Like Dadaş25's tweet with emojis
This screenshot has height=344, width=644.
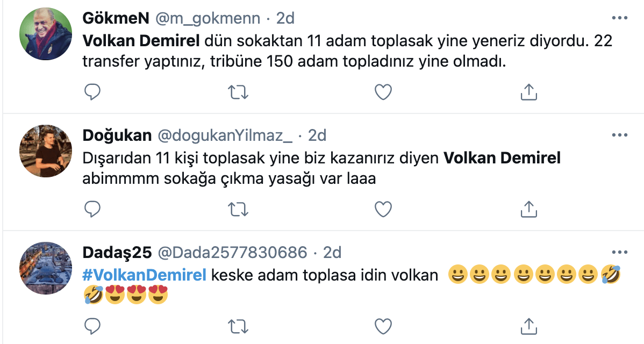pos(383,325)
